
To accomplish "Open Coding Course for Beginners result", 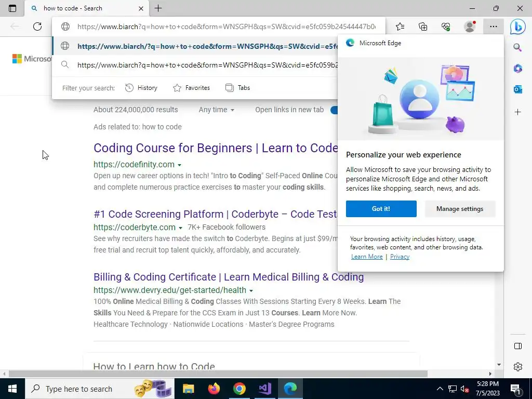I will 216,148.
